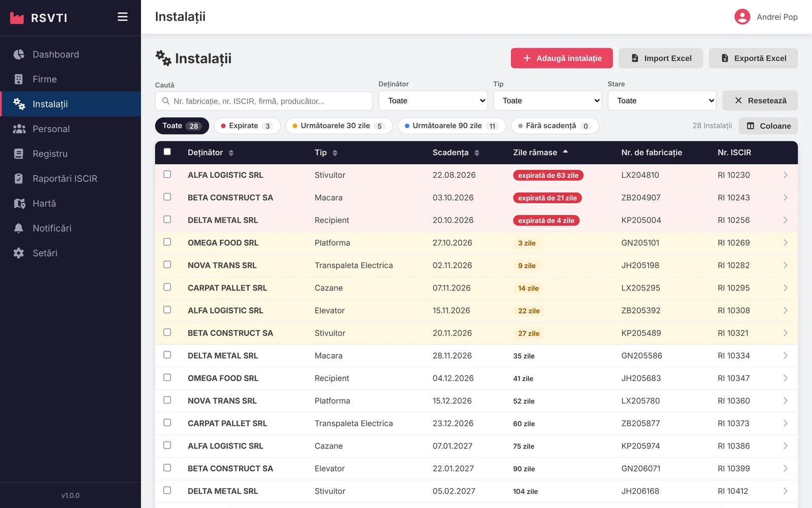This screenshot has width=812, height=508.
Task: Sort by Tip column arrows
Action: tap(335, 153)
